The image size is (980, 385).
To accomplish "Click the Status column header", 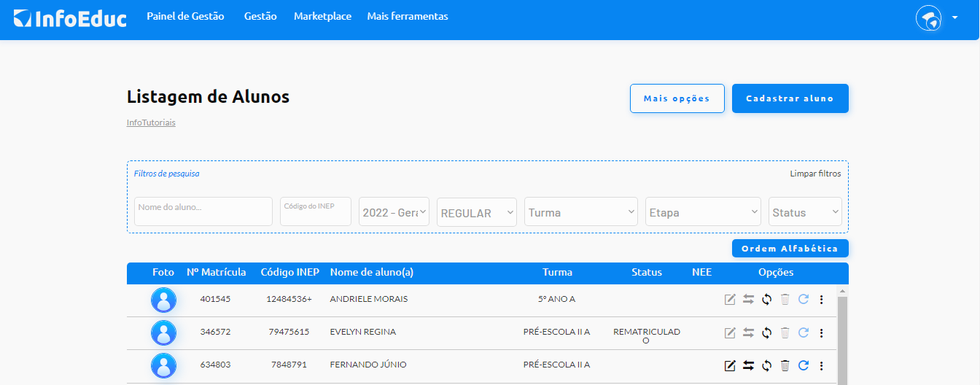I will point(647,272).
